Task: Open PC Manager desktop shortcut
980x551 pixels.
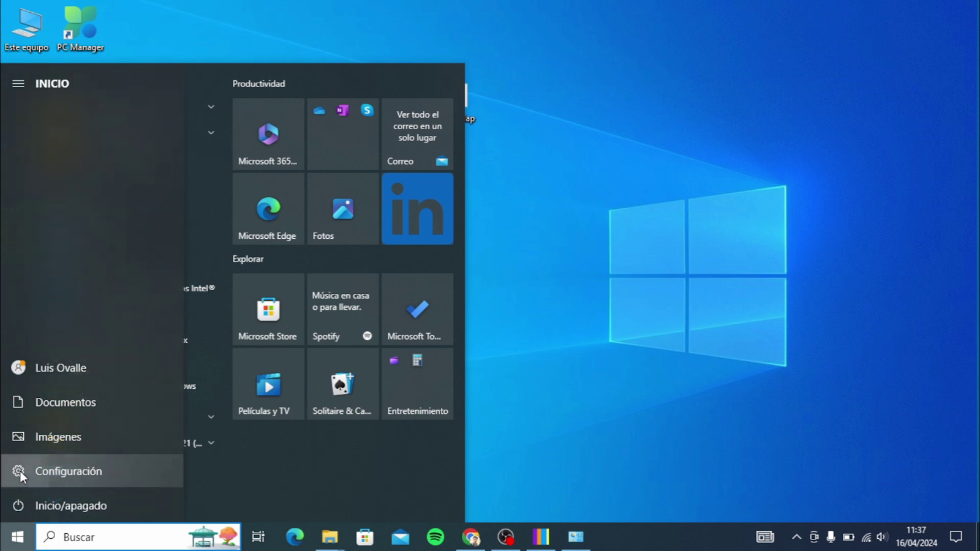Action: pyautogui.click(x=80, y=30)
